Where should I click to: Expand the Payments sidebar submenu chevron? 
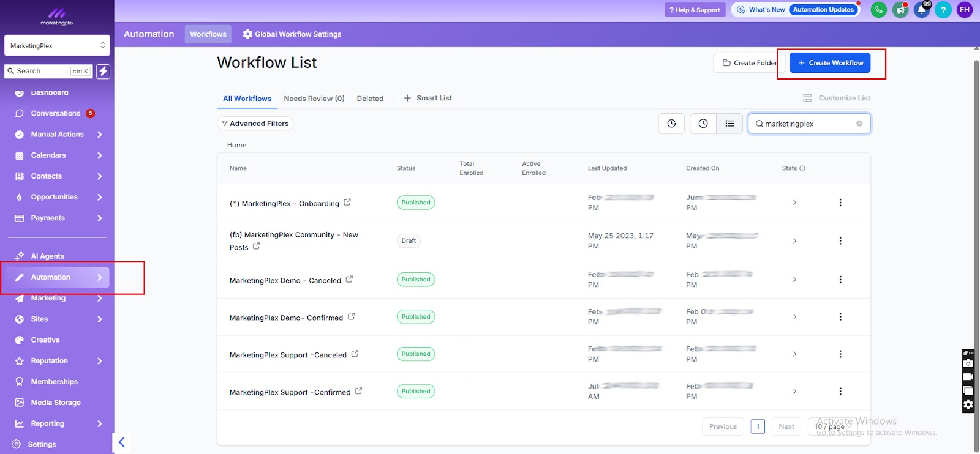click(99, 218)
